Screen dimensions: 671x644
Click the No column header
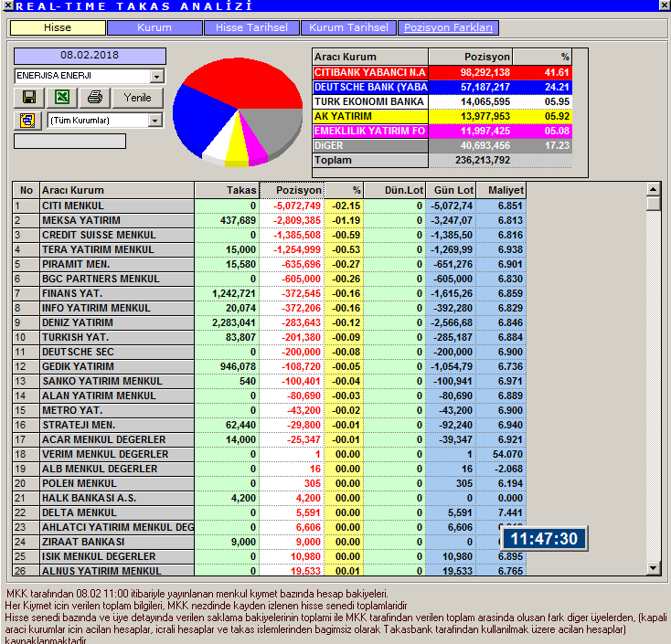coord(27,190)
